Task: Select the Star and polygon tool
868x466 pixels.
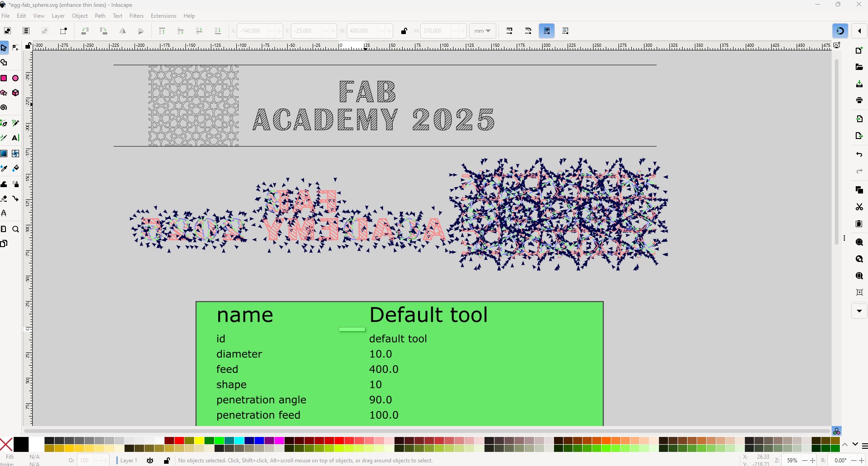Action: [4, 93]
